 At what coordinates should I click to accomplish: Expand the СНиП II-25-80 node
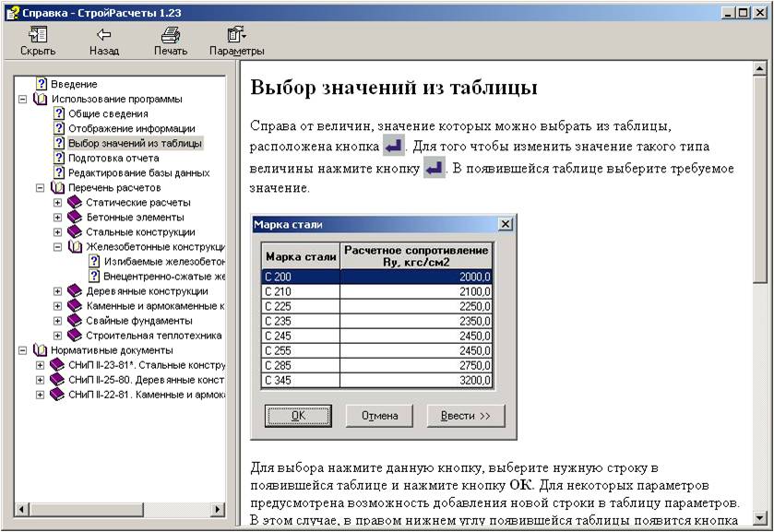pos(41,381)
